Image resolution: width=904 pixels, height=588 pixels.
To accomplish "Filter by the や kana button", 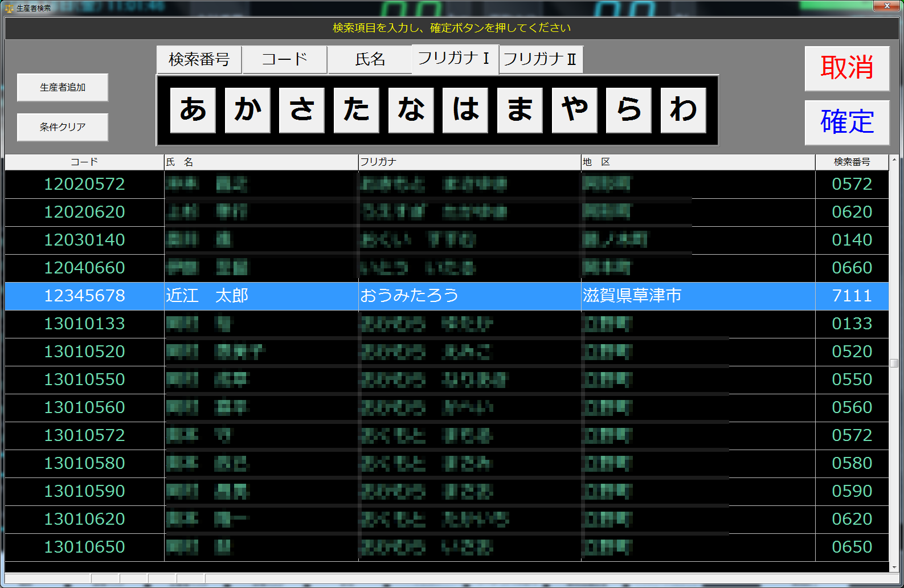I will coord(574,110).
